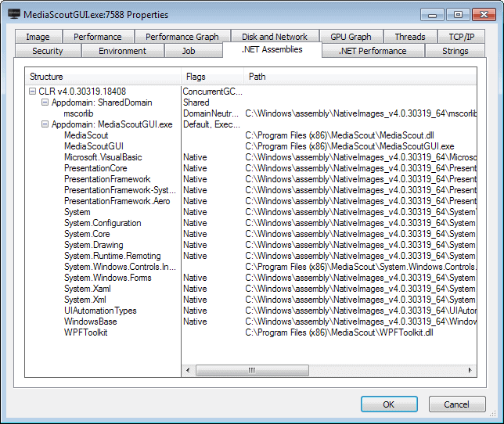Open the Security tab

48,51
